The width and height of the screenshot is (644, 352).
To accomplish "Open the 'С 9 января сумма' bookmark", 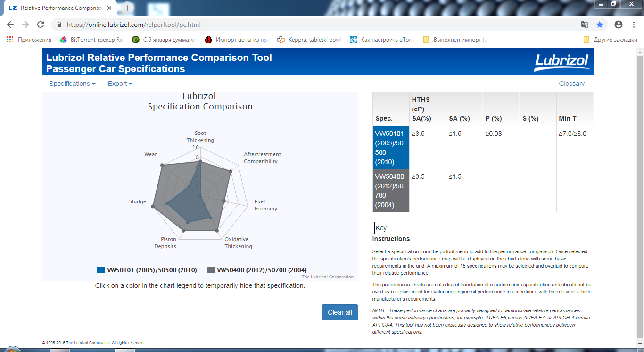I will coord(164,40).
